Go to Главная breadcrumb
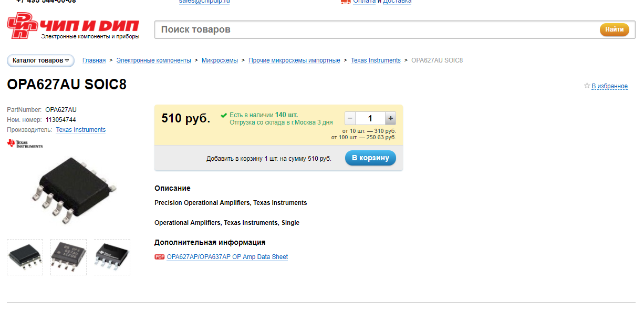This screenshot has height=310, width=644. point(94,60)
